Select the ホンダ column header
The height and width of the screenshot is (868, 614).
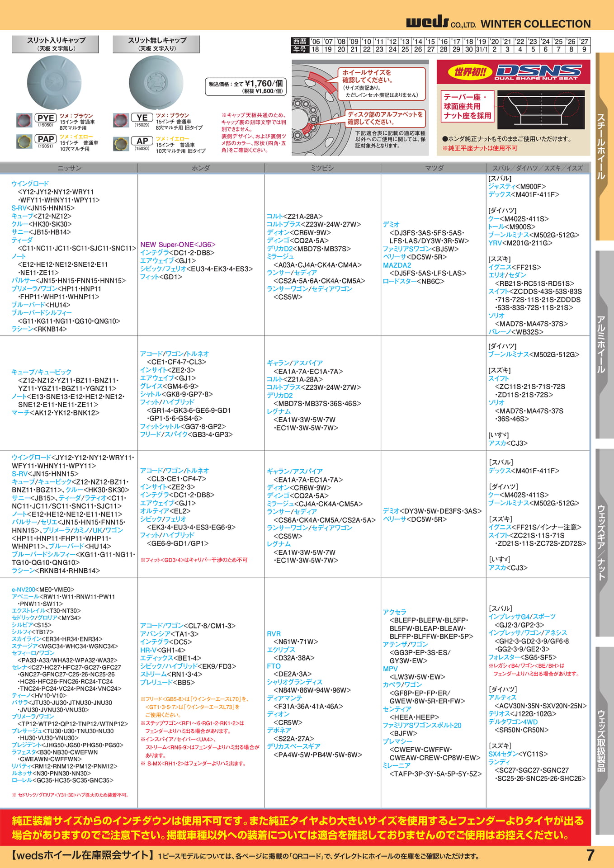point(201,168)
